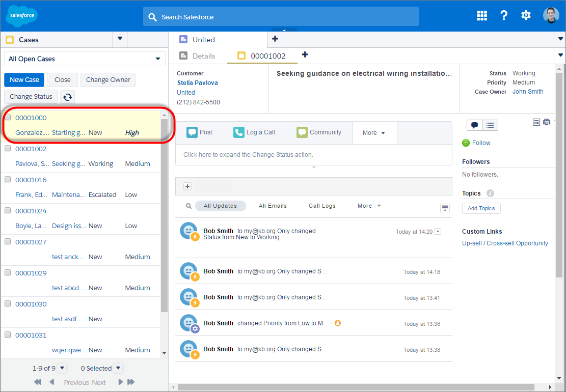This screenshot has height=392, width=566.
Task: Open the All Open Cases list view dropdown
Action: point(85,59)
